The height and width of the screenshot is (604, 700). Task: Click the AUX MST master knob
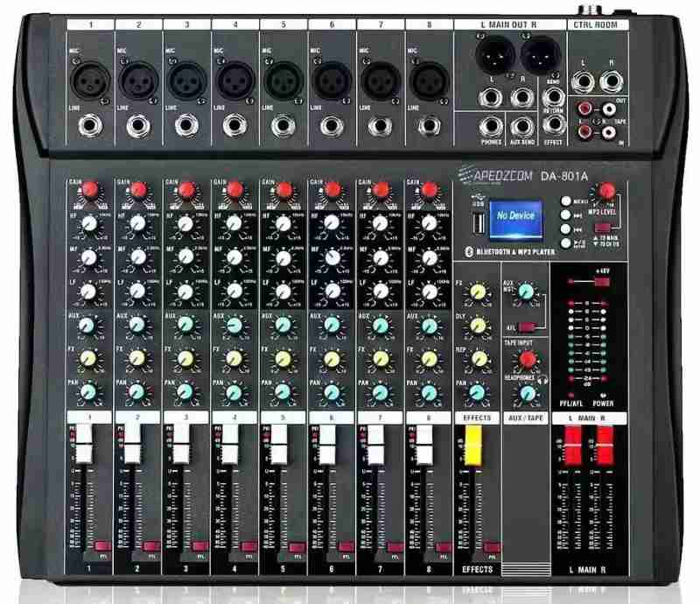point(527,291)
